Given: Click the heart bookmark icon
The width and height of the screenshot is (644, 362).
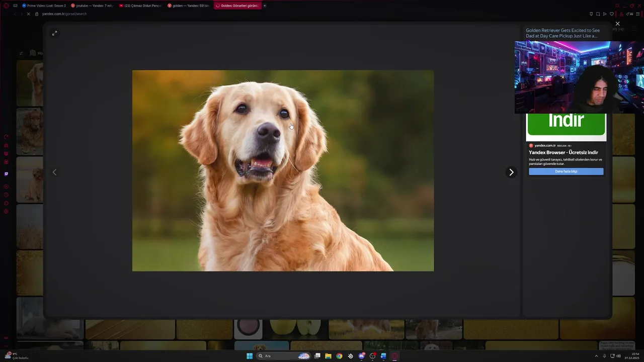Looking at the screenshot, I should (612, 14).
